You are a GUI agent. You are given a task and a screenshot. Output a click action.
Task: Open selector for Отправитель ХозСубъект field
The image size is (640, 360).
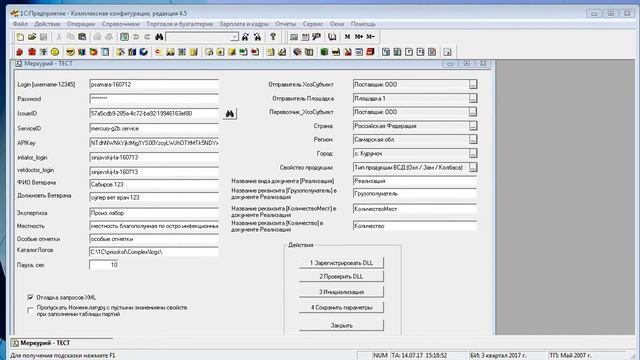(473, 84)
